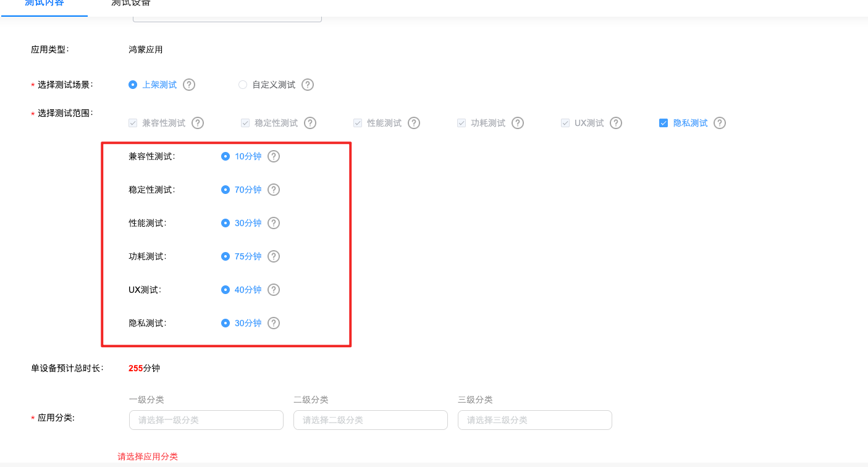Open the 二级分类 dropdown
868x467 pixels.
tap(370, 420)
